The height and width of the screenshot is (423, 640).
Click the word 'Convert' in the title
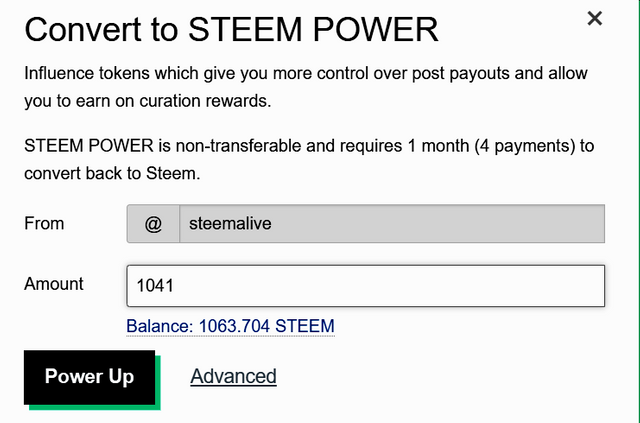(84, 29)
